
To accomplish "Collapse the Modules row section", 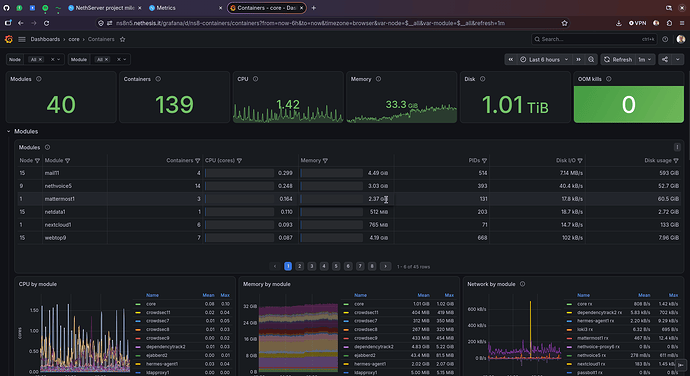I will pyautogui.click(x=8, y=131).
